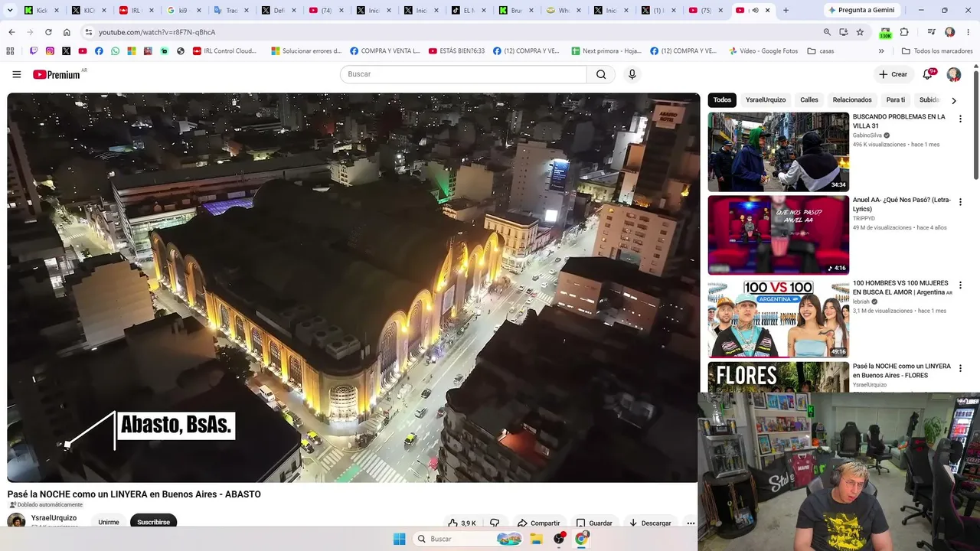Open the Vídeo - Google Fotos bookmark
This screenshot has width=980, height=551.
click(763, 51)
